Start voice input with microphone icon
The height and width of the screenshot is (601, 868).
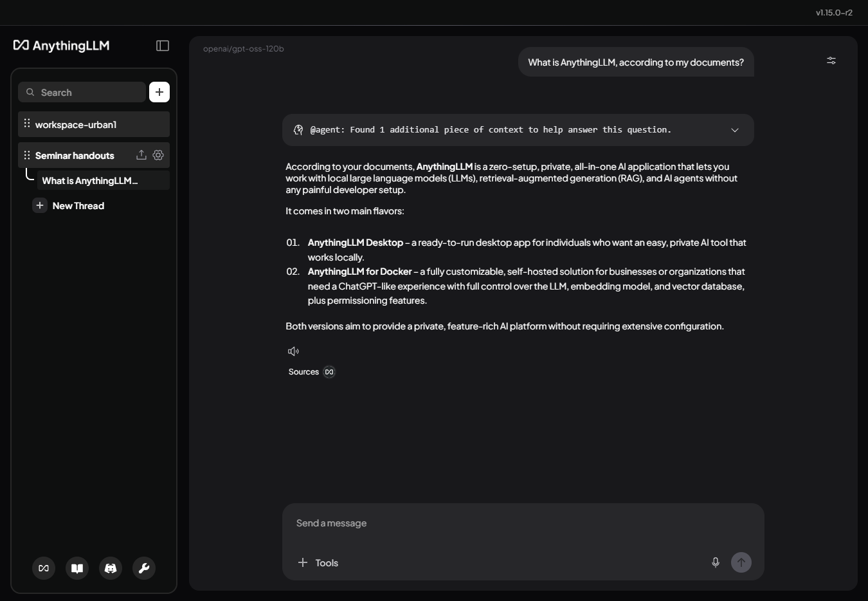tap(716, 562)
